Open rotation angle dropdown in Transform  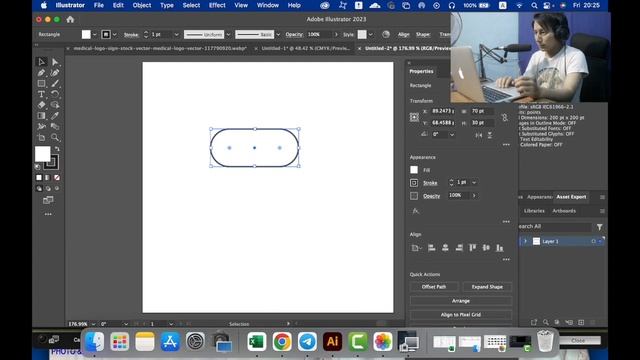452,134
